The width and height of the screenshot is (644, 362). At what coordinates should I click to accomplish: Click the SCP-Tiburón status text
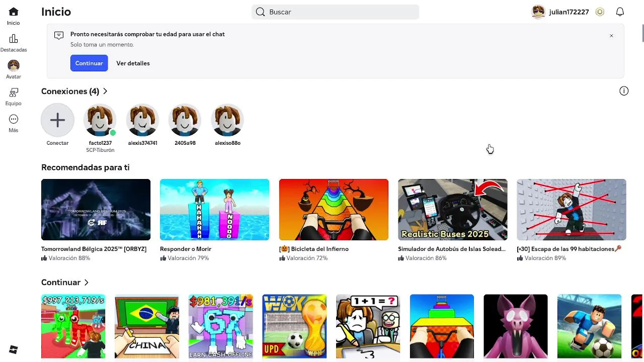[100, 150]
